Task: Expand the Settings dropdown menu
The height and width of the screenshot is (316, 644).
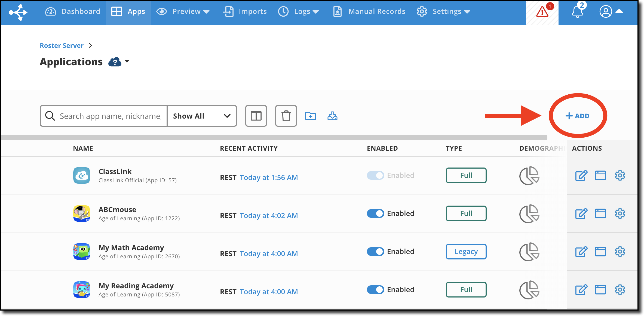Action: (x=443, y=11)
